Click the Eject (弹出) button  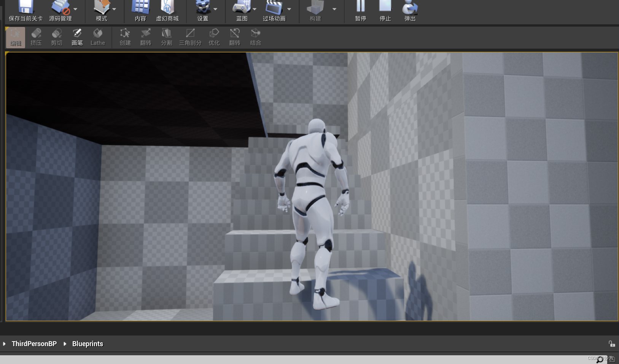[x=410, y=11]
